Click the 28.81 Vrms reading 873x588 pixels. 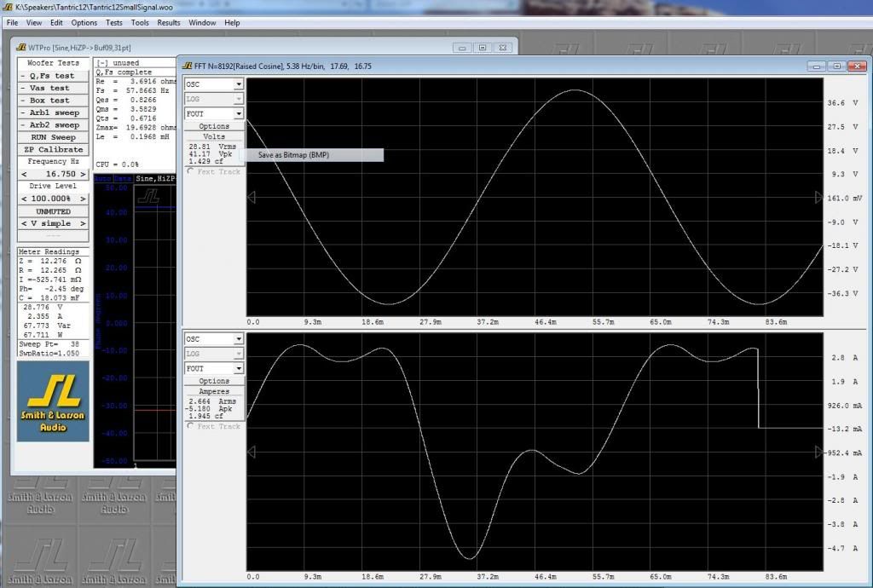[212, 147]
